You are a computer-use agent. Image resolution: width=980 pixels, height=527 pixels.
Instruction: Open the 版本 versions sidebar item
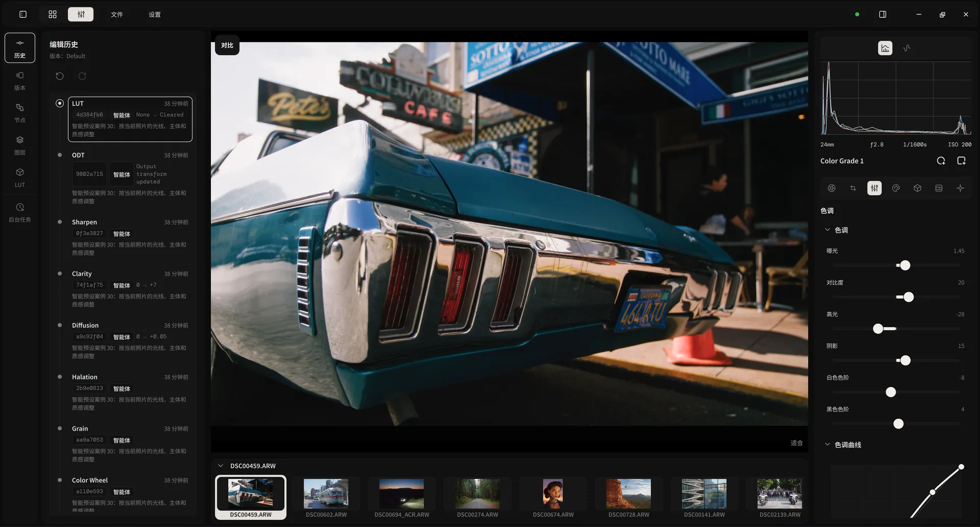20,81
